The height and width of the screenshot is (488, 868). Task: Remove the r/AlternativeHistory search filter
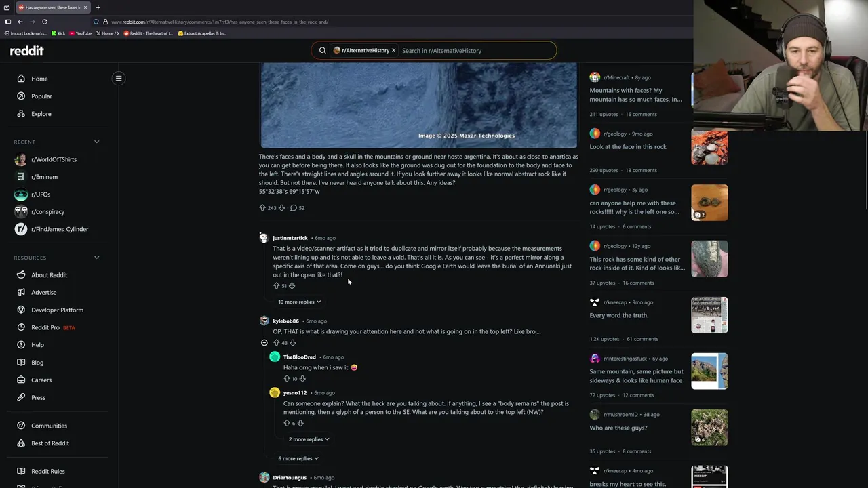tap(393, 50)
